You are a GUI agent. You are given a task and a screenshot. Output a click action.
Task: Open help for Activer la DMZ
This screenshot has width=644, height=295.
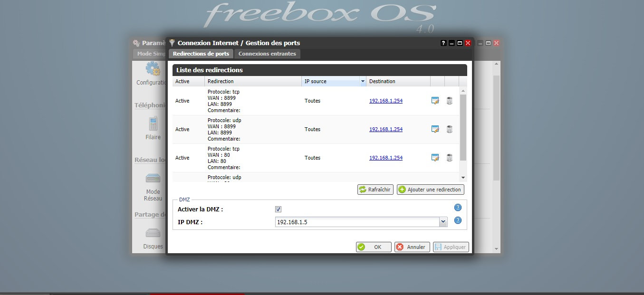(458, 208)
